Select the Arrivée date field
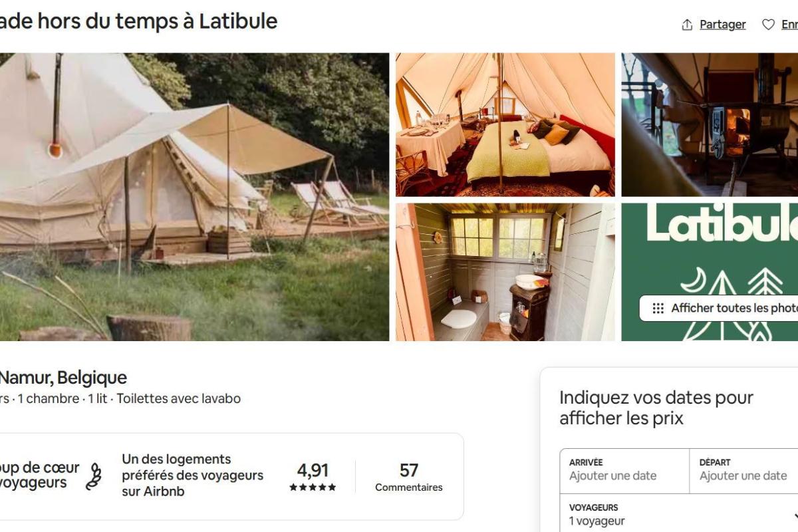Viewport: 798px width, 532px height. click(624, 471)
